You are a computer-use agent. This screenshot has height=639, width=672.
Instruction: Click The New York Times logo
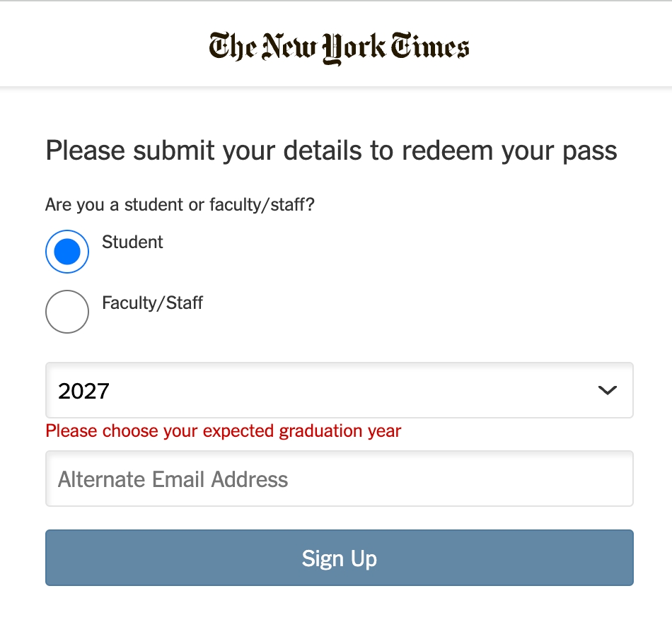coord(339,48)
